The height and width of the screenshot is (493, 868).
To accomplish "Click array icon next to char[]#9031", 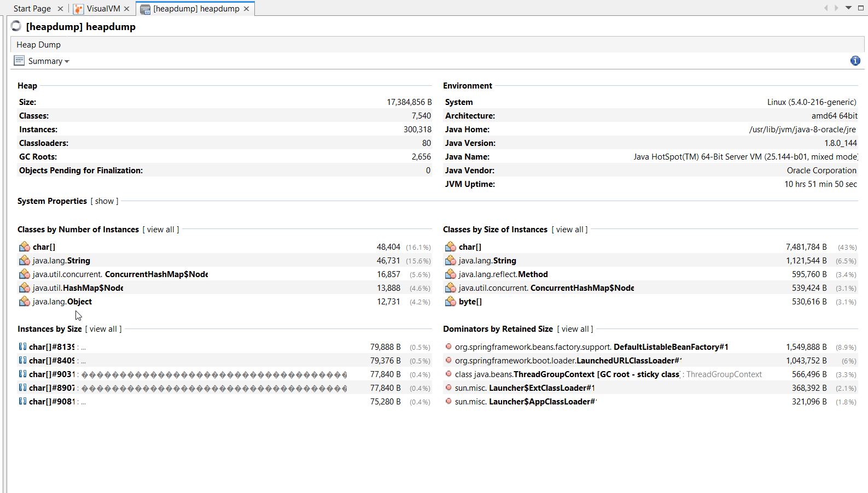I will [x=22, y=374].
